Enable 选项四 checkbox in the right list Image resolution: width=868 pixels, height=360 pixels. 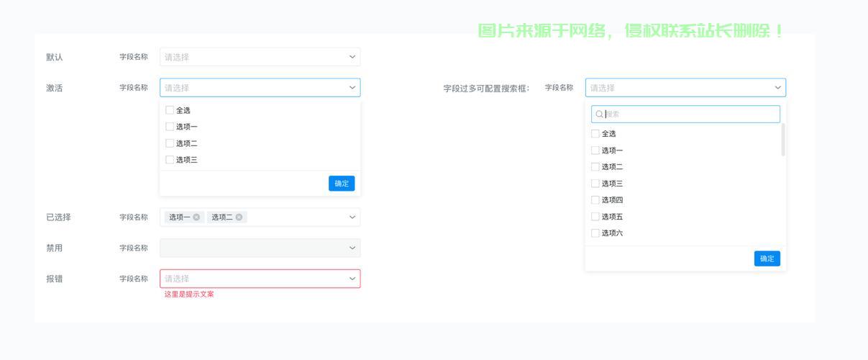click(x=595, y=200)
